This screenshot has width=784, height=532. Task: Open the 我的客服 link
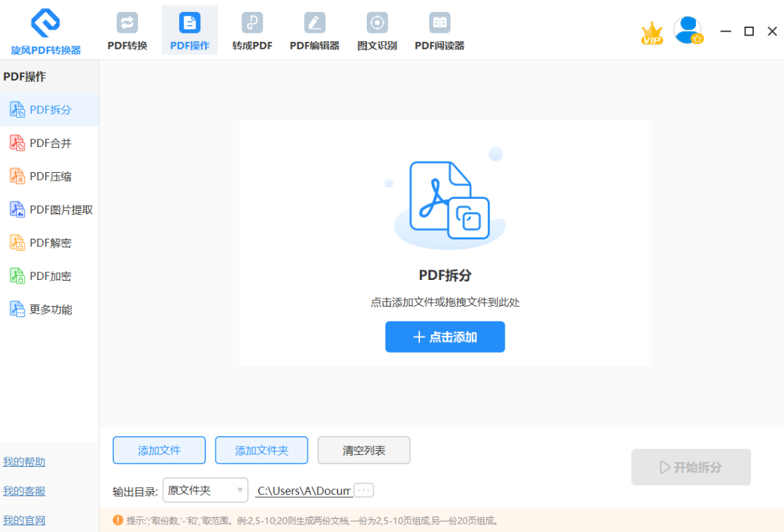[24, 491]
